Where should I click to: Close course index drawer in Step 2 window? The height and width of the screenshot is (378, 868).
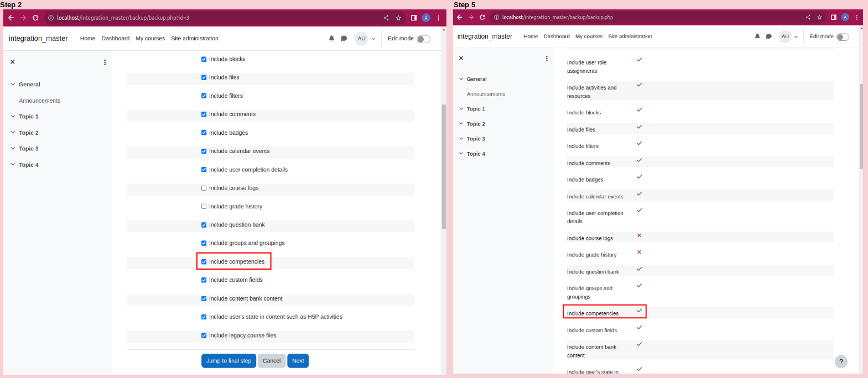[12, 62]
